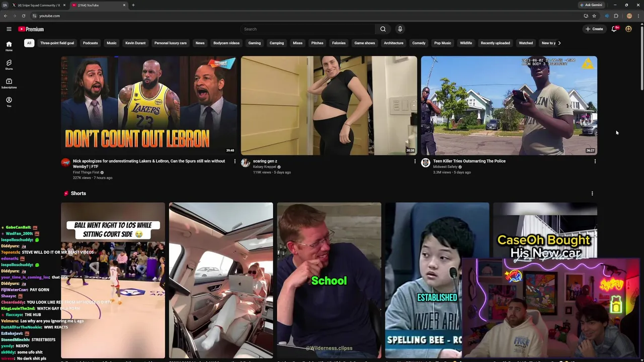The width and height of the screenshot is (644, 362).
Task: Select Personal luxury cars chip
Action: pyautogui.click(x=171, y=43)
